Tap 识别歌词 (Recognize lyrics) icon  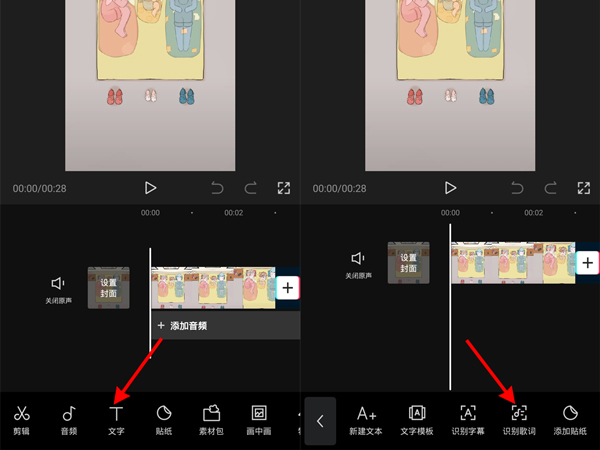(518, 420)
